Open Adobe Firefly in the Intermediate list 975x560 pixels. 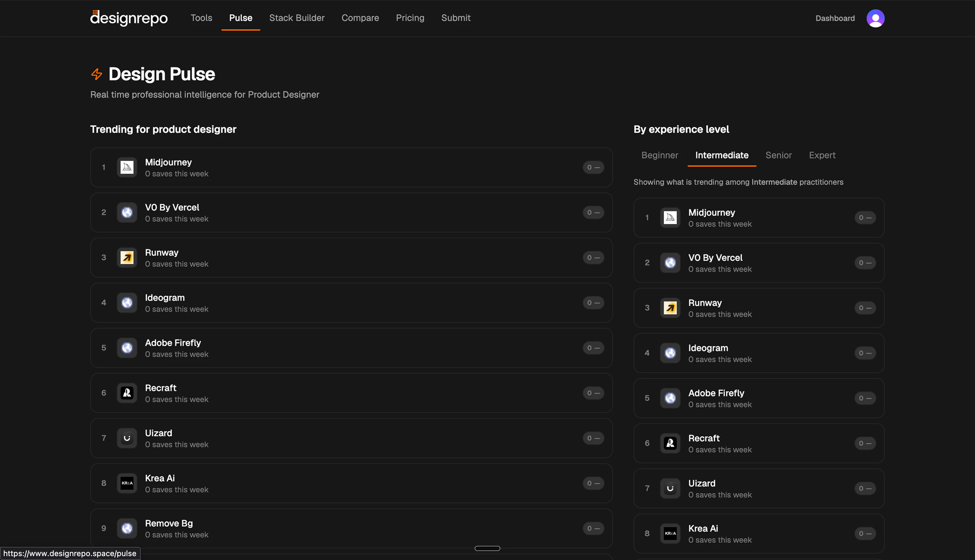click(x=759, y=398)
